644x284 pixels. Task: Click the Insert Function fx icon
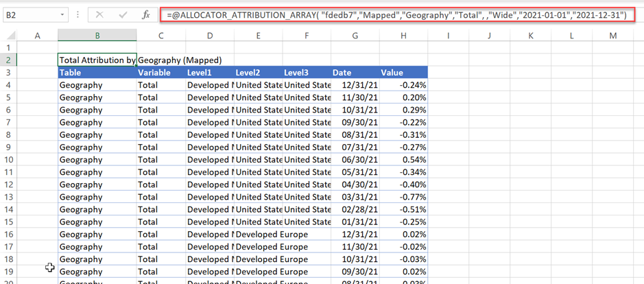(x=145, y=14)
